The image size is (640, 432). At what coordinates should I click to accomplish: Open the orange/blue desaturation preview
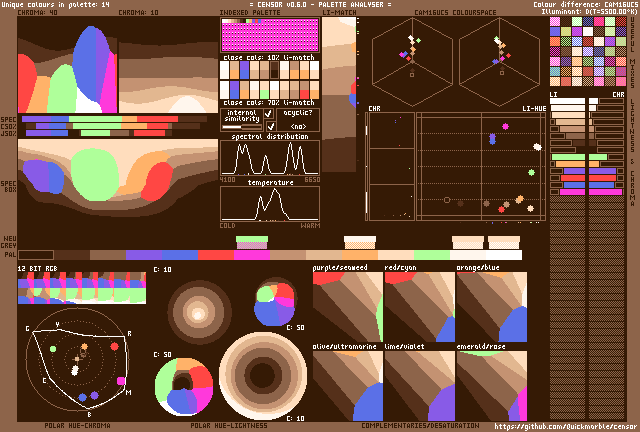click(491, 307)
